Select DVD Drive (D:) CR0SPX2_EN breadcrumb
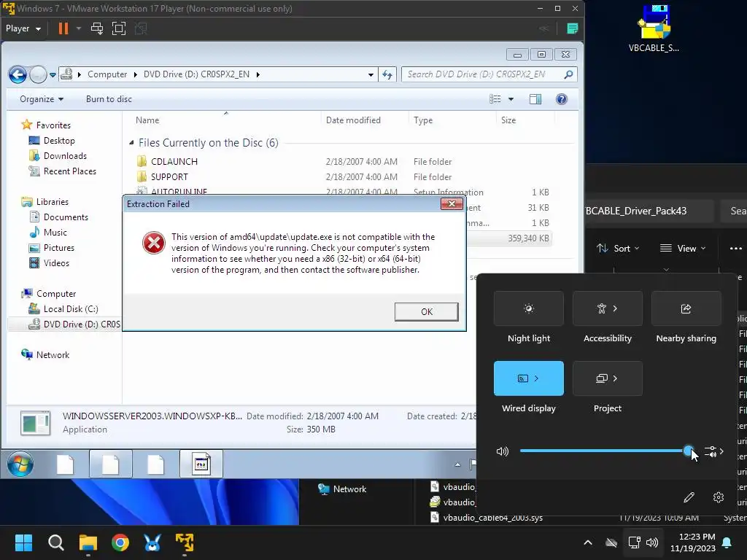 tap(196, 74)
